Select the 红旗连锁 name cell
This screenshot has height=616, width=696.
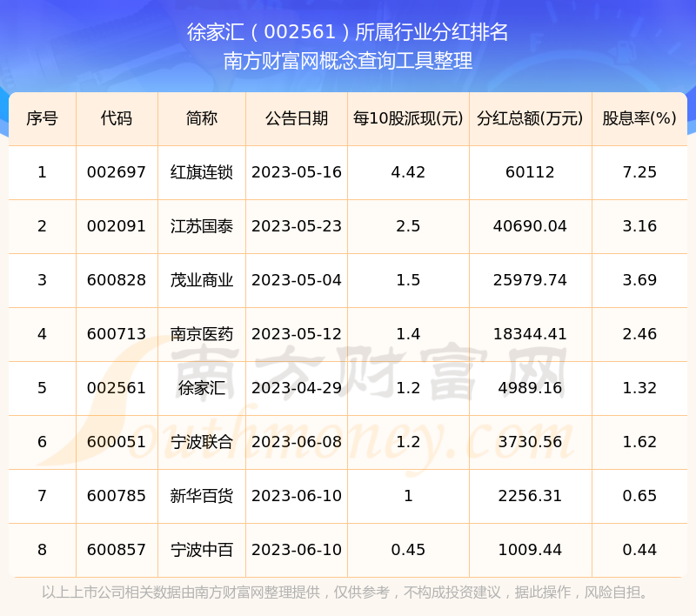[202, 172]
